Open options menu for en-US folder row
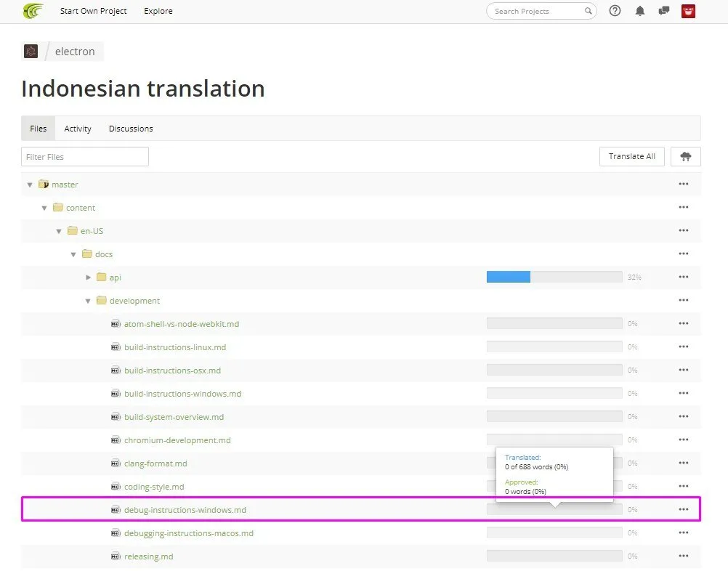Viewport: 728px width, 571px height. coord(684,231)
